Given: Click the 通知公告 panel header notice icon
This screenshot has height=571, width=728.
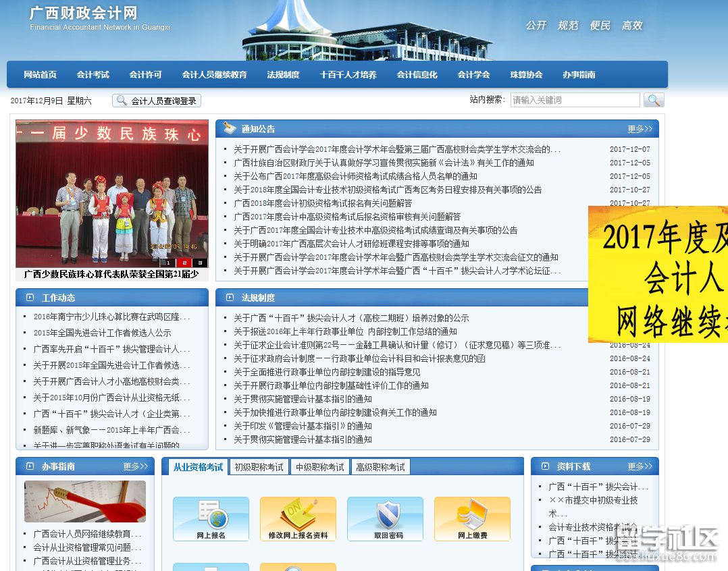Looking at the screenshot, I should click(230, 128).
